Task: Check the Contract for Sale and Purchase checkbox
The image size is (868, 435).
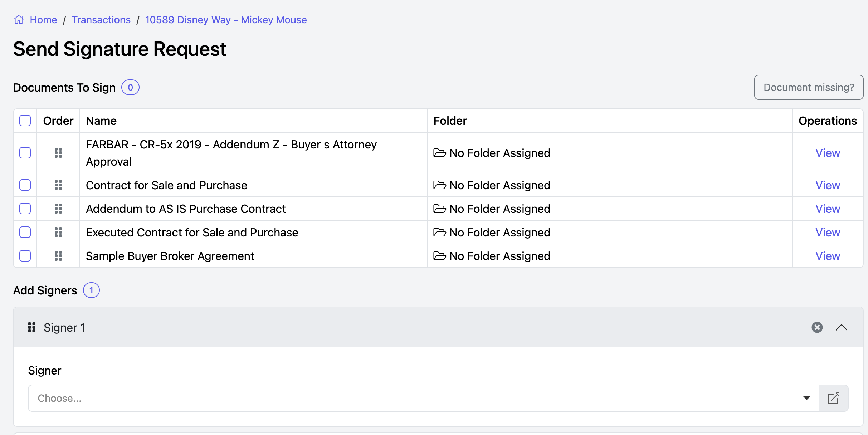Action: click(25, 185)
